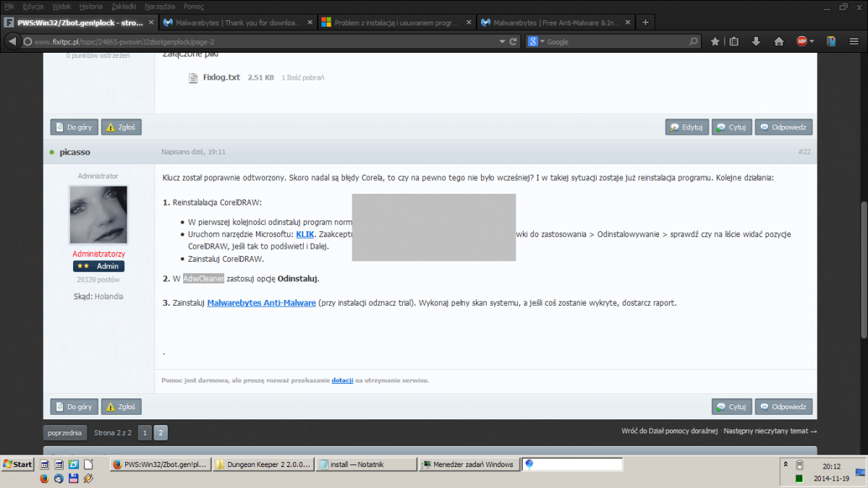Open the Windows Start menu
The image size is (868, 488).
(18, 464)
